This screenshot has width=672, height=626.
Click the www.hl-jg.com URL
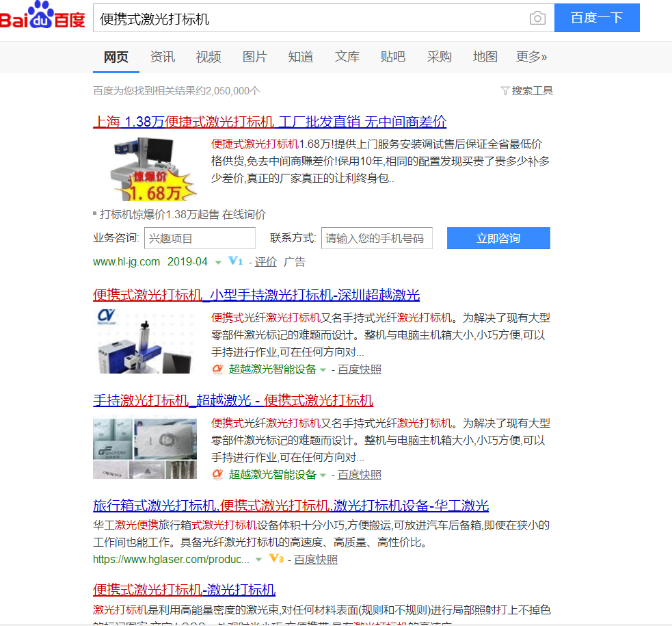126,261
